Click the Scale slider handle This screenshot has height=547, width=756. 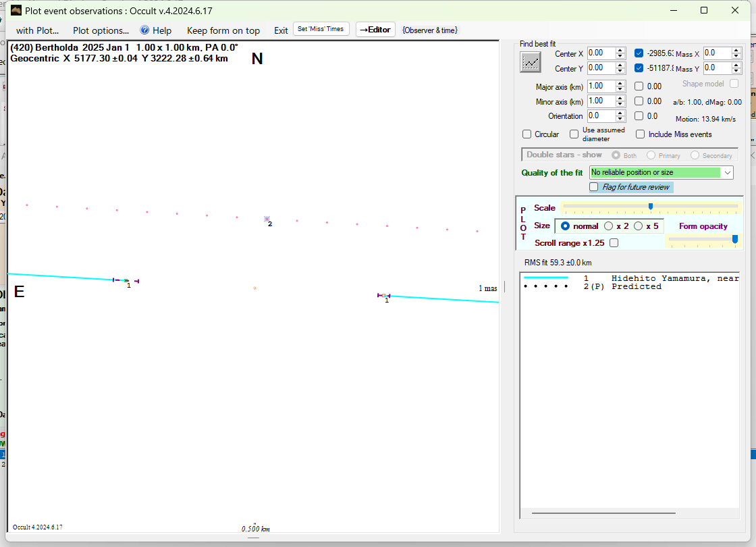point(650,207)
